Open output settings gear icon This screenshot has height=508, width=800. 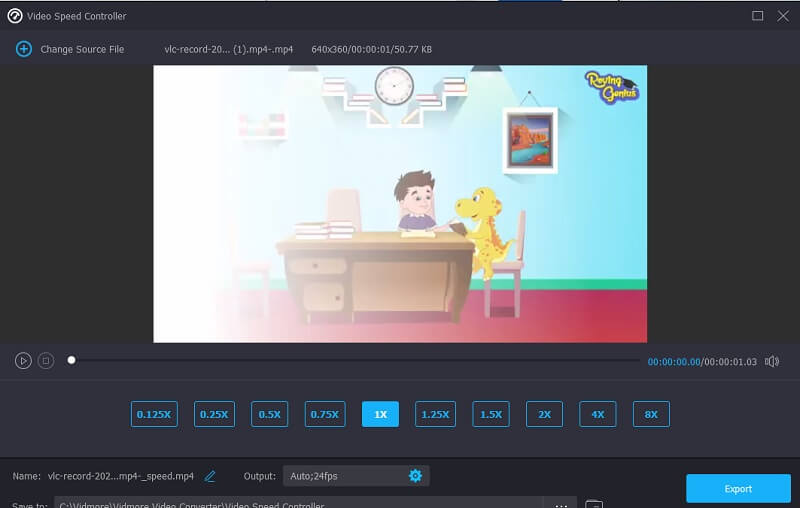tap(415, 476)
